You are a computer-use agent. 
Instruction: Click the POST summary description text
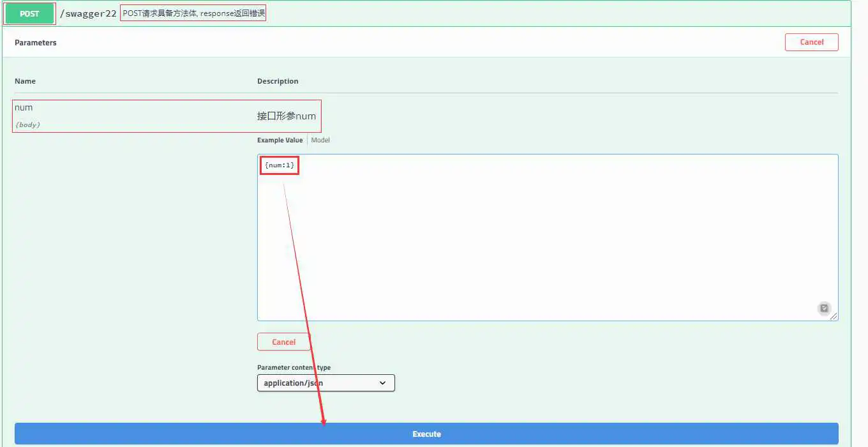pos(193,14)
